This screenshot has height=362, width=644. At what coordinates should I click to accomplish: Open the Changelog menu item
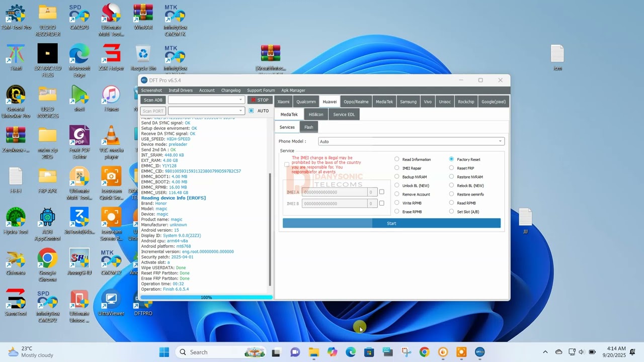click(231, 90)
